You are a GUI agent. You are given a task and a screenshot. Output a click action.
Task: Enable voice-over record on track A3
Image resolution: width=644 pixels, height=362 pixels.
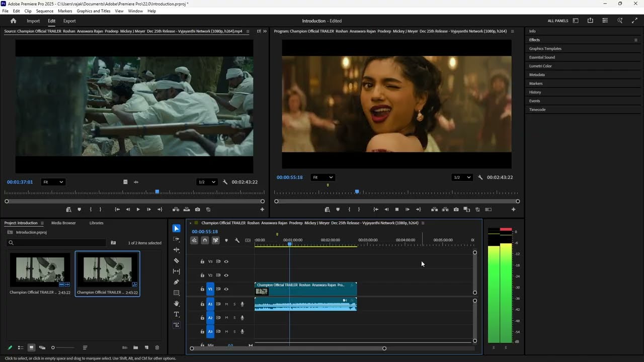pyautogui.click(x=242, y=331)
